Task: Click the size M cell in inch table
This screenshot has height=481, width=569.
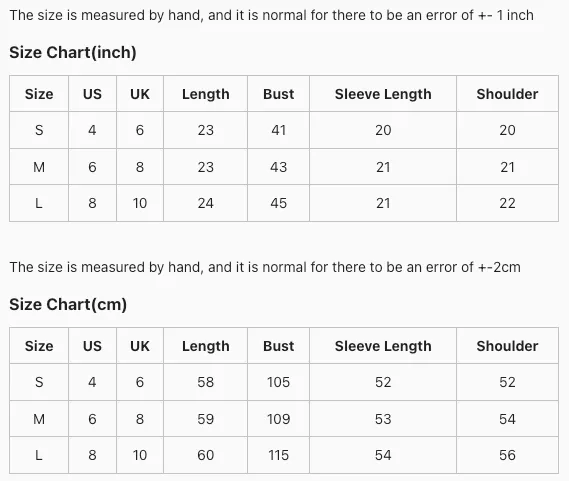Action: pos(39,167)
